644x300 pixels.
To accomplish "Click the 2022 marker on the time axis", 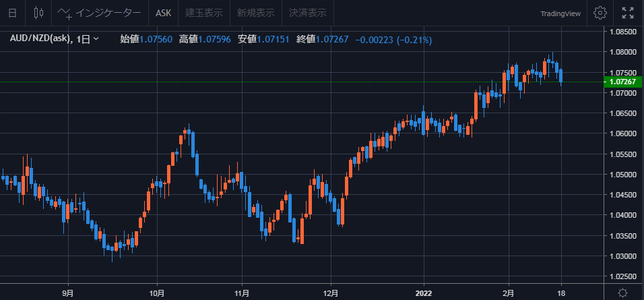I will click(424, 293).
